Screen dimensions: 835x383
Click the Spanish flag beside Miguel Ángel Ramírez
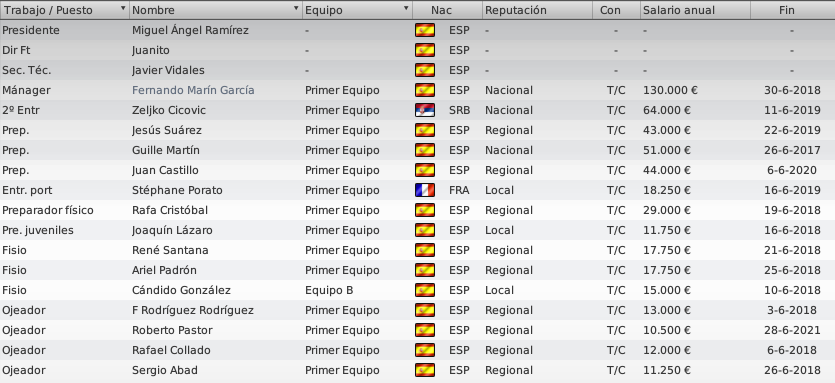pos(424,30)
